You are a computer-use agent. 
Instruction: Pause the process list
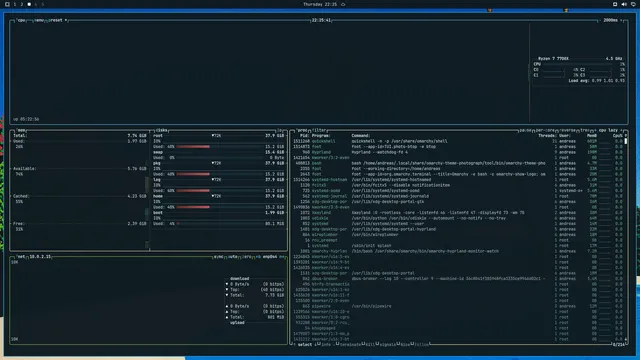tap(525, 130)
